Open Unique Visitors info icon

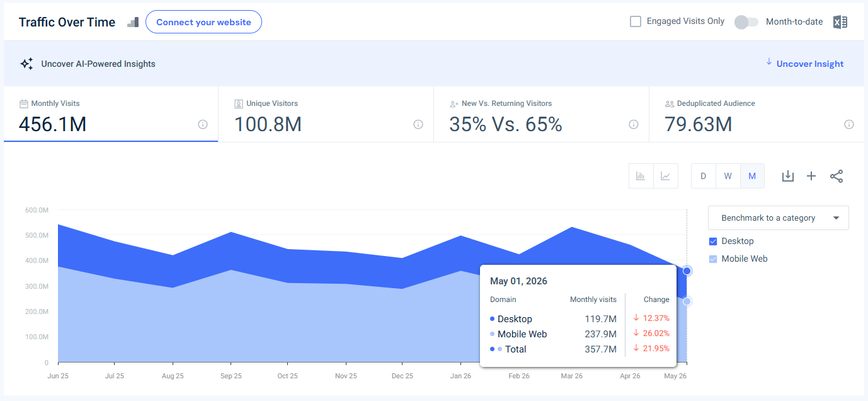point(418,125)
